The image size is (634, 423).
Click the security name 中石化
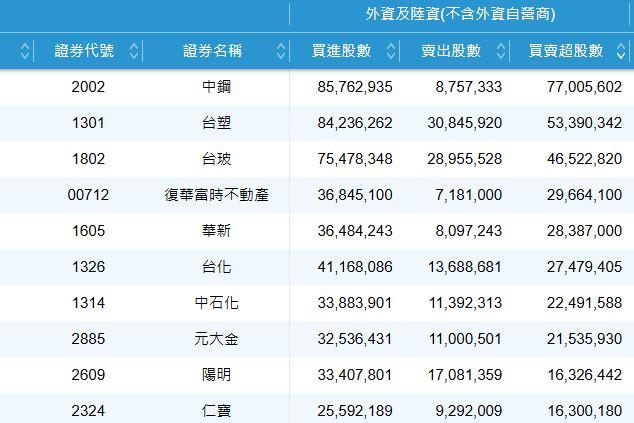point(216,303)
